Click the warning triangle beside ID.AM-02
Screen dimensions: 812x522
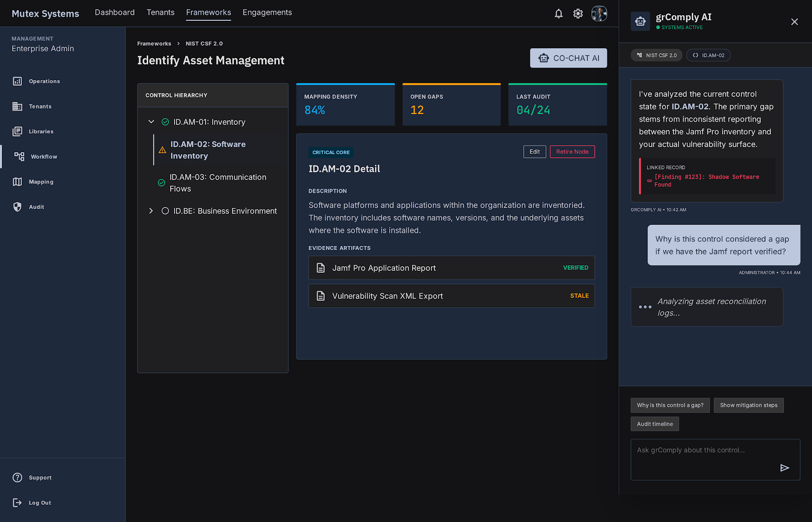[x=162, y=150]
